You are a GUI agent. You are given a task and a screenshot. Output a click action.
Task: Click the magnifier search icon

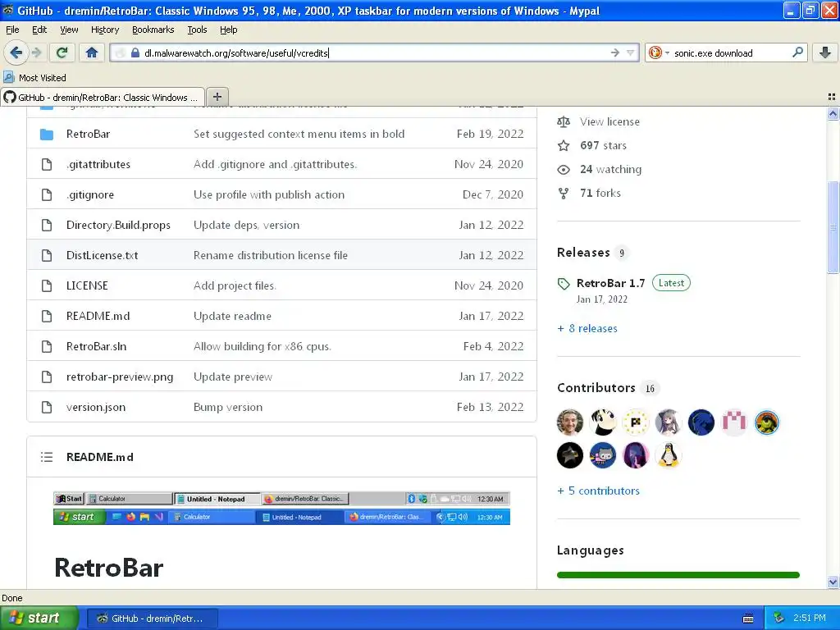click(x=797, y=52)
